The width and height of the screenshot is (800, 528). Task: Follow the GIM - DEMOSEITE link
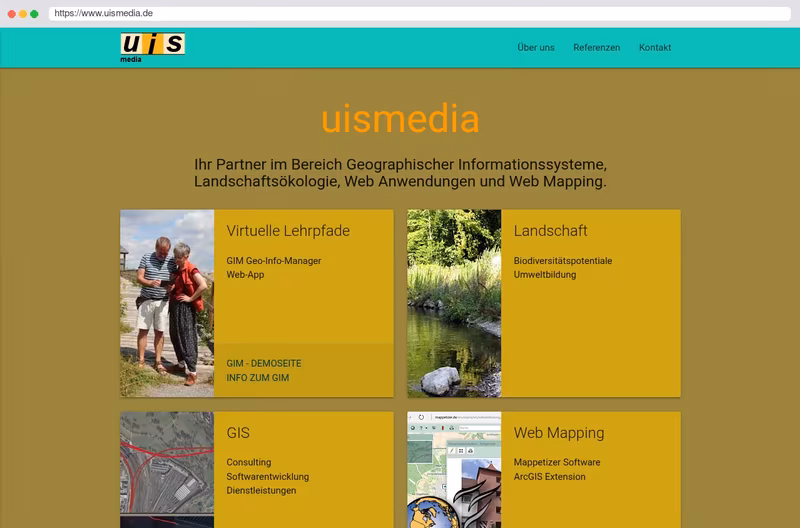coord(264,363)
